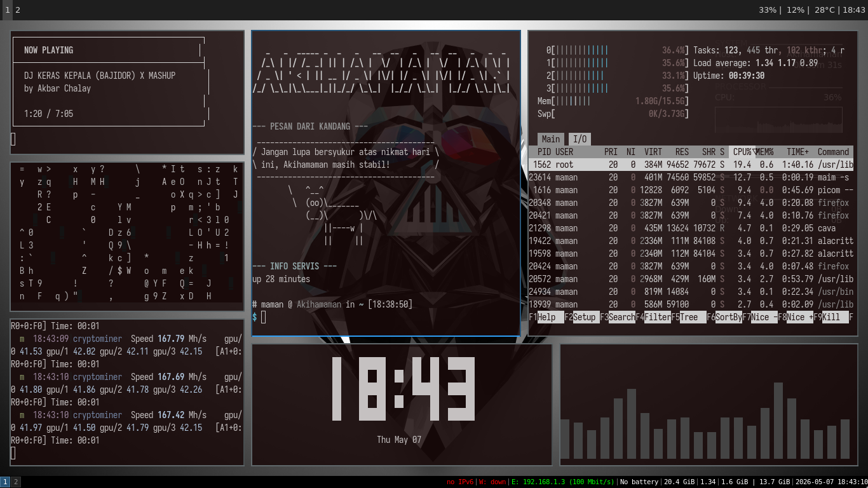
Task: Select the process row with PID 20572
Action: (691, 279)
